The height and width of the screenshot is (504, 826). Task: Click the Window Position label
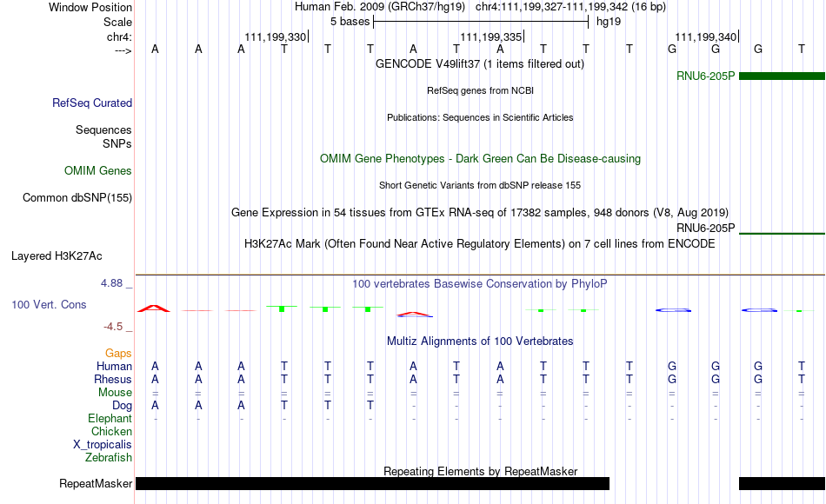90,7
